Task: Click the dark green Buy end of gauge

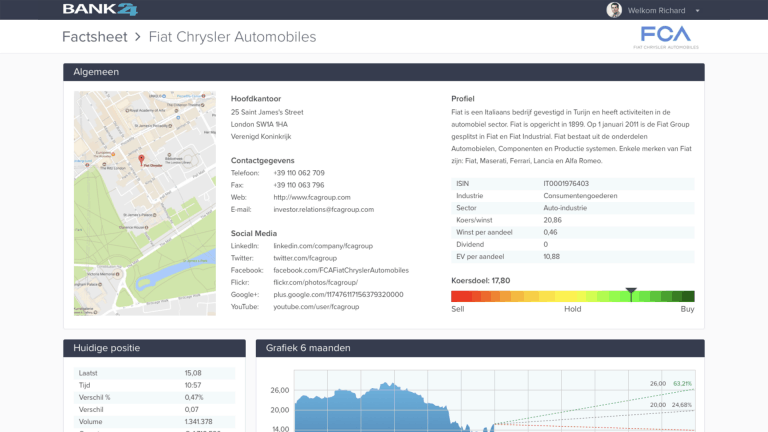Action: pyautogui.click(x=688, y=296)
